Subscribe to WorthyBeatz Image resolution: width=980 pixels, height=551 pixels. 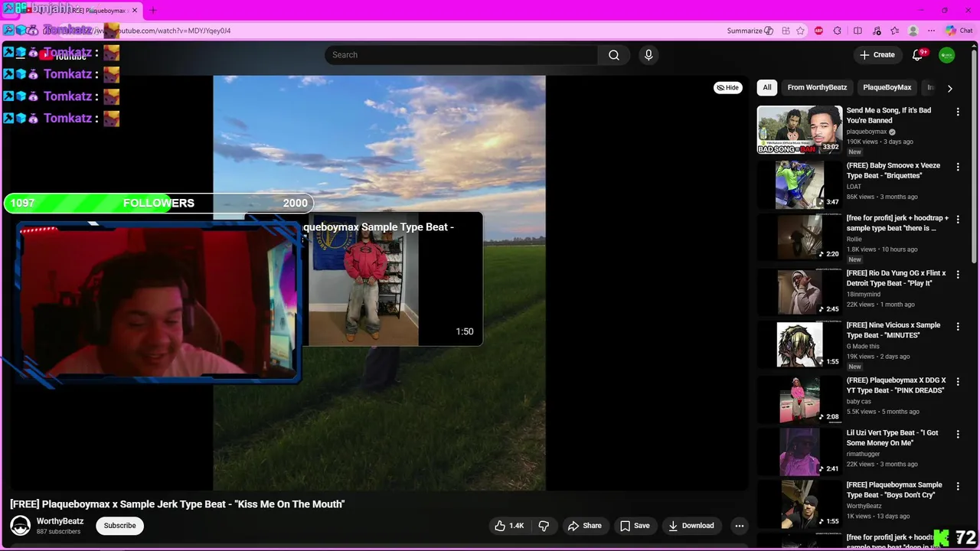click(x=119, y=526)
